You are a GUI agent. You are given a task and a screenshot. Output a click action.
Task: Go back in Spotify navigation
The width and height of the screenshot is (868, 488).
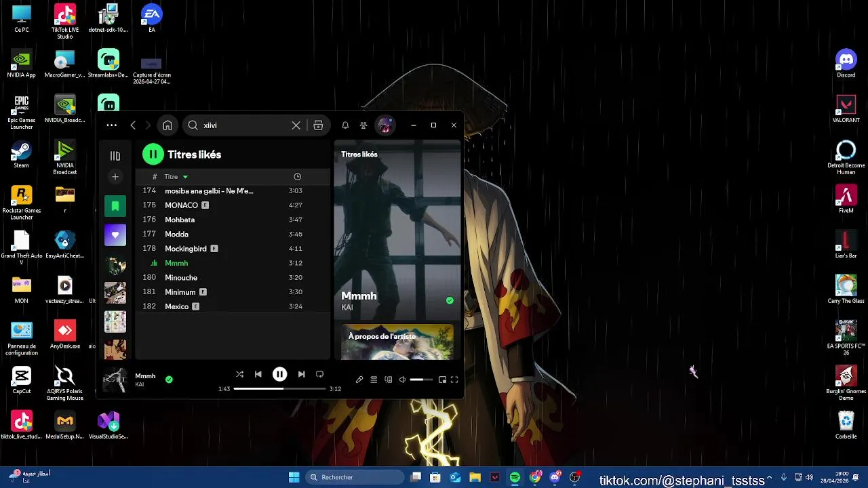(133, 125)
